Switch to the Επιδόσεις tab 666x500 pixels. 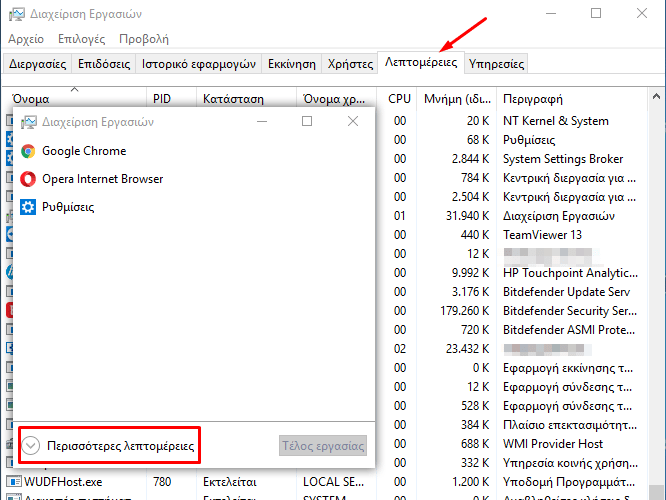pyautogui.click(x=104, y=64)
